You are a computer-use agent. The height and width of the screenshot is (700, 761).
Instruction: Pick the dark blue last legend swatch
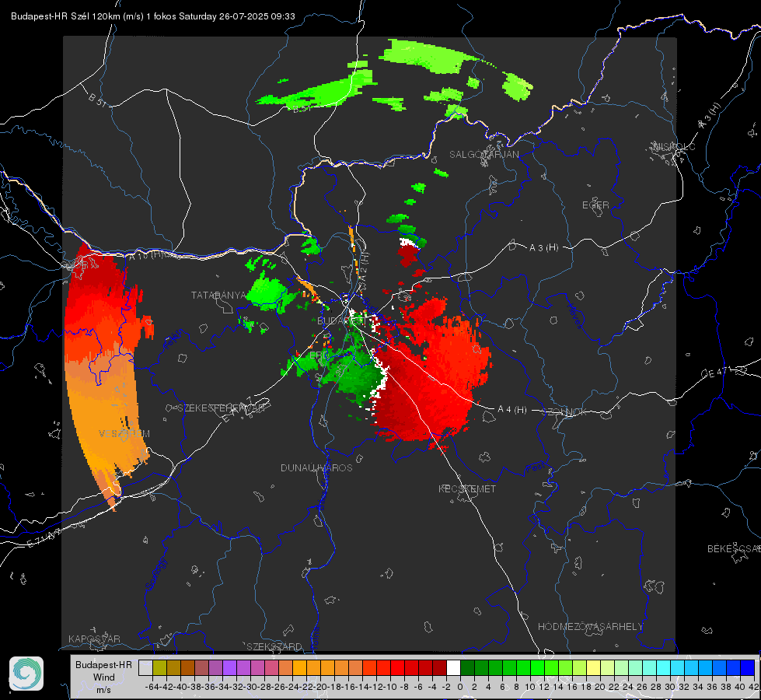pyautogui.click(x=748, y=668)
